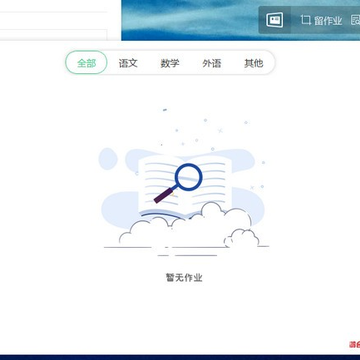Select the 全部 filter tab

point(86,63)
